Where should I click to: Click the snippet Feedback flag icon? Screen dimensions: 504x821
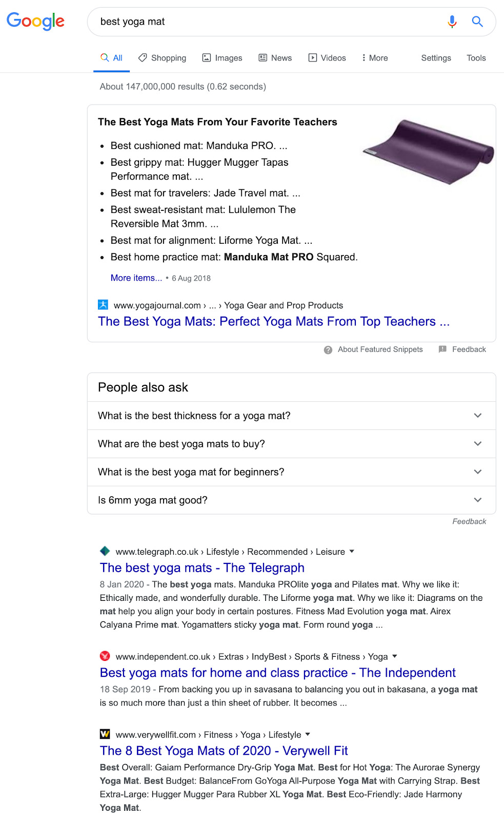(x=442, y=349)
